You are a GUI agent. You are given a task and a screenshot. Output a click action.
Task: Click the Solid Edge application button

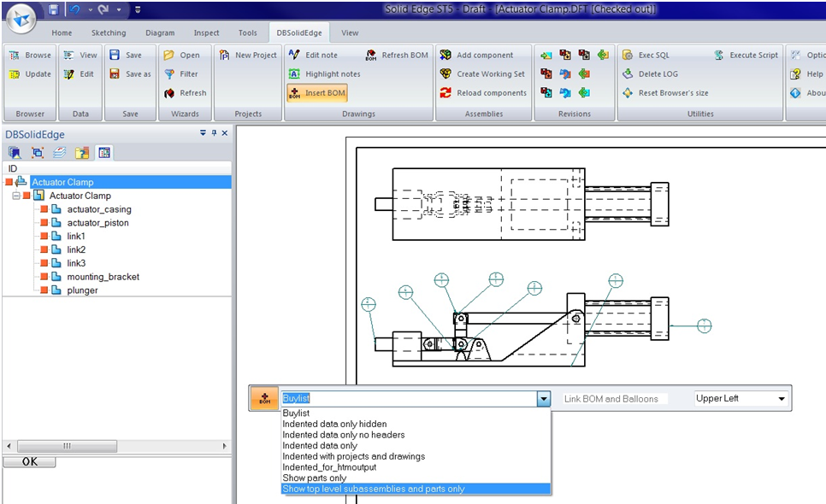point(21,19)
